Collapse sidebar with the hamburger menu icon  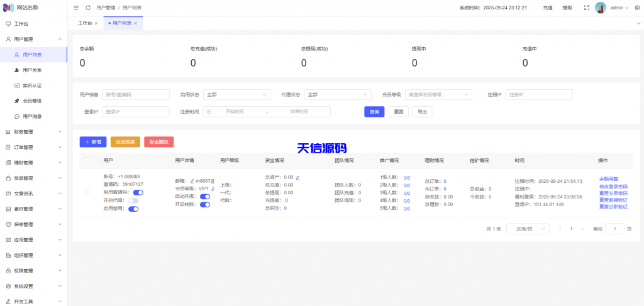76,8
